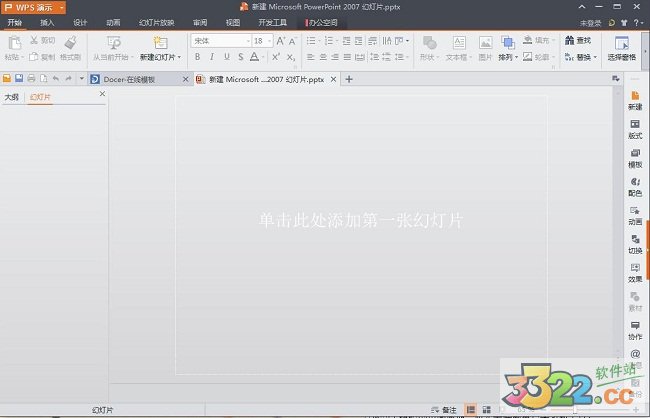The width and height of the screenshot is (650, 418).
Task: Click 未登录 (Not logged in) link
Action: coord(591,21)
